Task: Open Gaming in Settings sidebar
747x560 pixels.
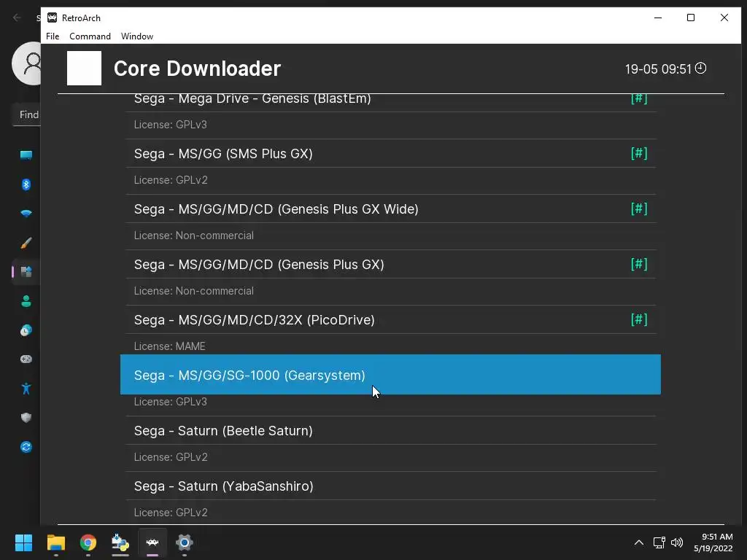Action: tap(26, 359)
